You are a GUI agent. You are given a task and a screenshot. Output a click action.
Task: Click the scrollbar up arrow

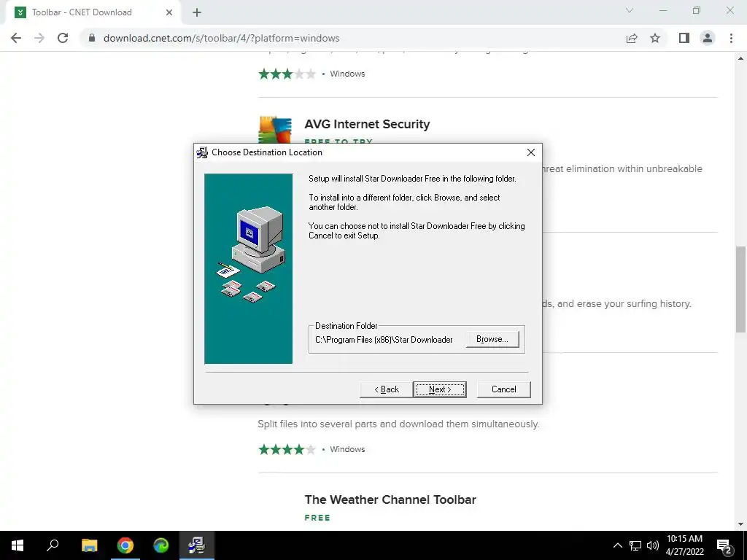(740, 58)
